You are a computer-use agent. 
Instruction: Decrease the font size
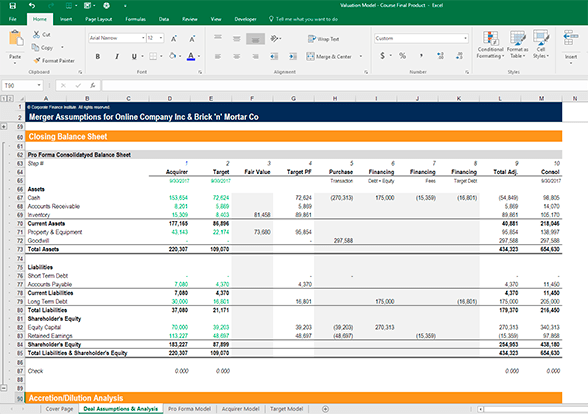[192, 39]
